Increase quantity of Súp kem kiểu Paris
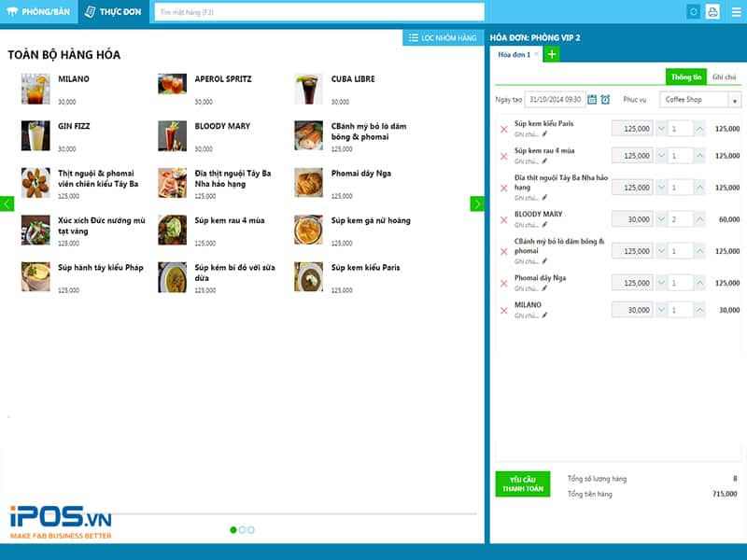Screen dimensions: 747x560 (699, 129)
